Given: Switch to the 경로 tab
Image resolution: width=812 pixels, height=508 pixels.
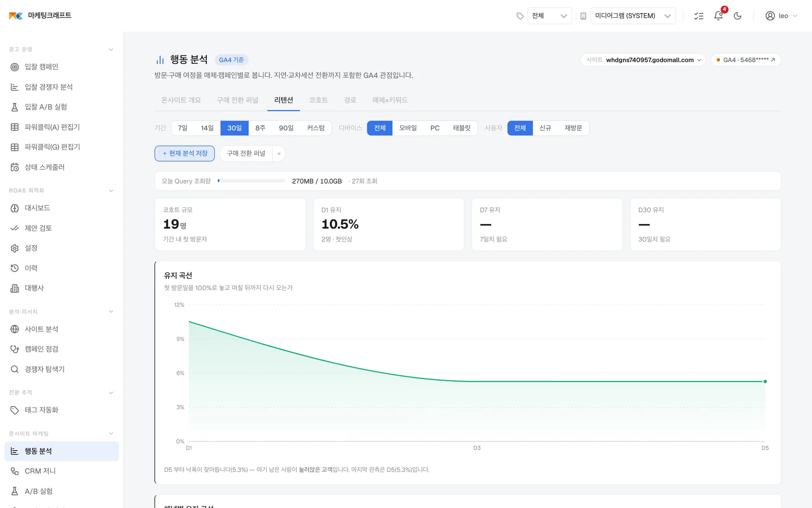Looking at the screenshot, I should coord(350,100).
